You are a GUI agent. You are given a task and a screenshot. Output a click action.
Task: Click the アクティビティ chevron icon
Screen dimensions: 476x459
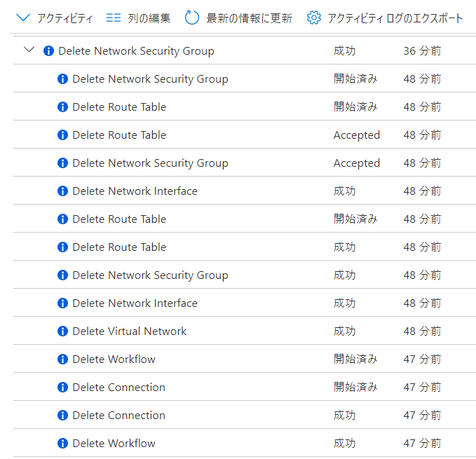[23, 18]
